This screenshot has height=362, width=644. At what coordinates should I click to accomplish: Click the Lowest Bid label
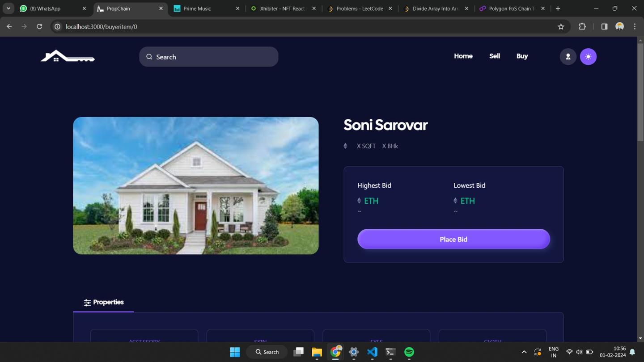(x=470, y=185)
